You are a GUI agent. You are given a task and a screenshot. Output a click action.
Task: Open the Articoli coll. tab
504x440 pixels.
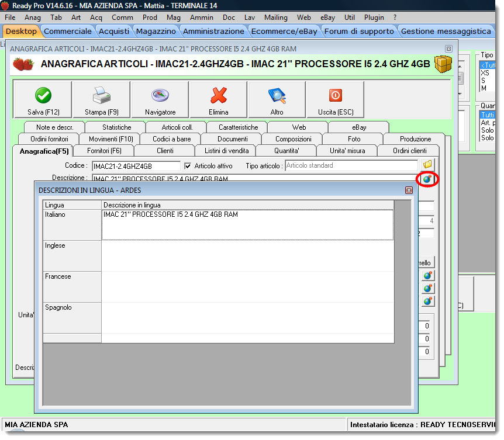point(177,127)
